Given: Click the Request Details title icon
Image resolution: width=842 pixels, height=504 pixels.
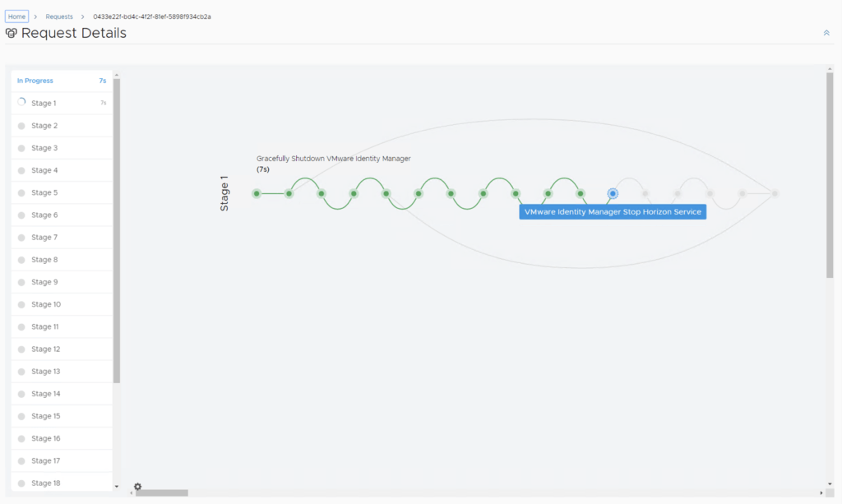Looking at the screenshot, I should 12,34.
